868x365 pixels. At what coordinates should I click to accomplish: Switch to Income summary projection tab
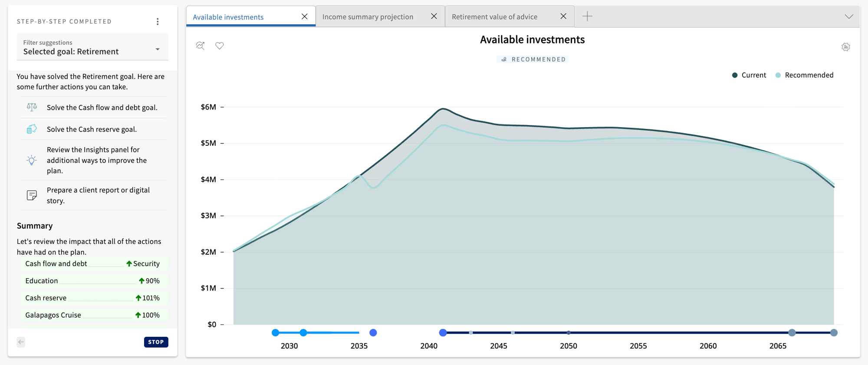[368, 17]
